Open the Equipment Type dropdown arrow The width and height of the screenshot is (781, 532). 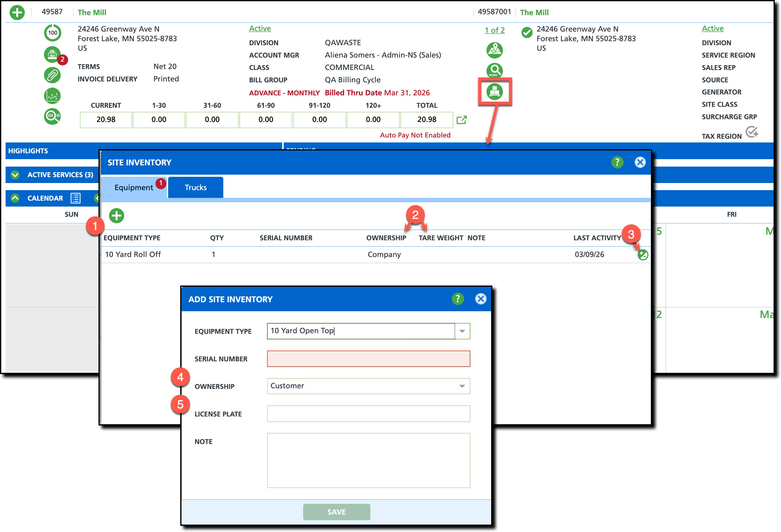[462, 331]
